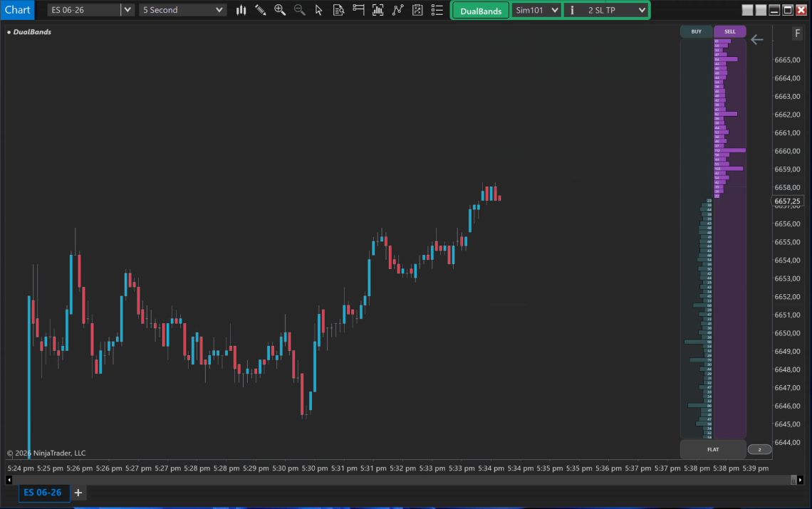The image size is (812, 509).
Task: Add a new tab with plus button
Action: 78,493
